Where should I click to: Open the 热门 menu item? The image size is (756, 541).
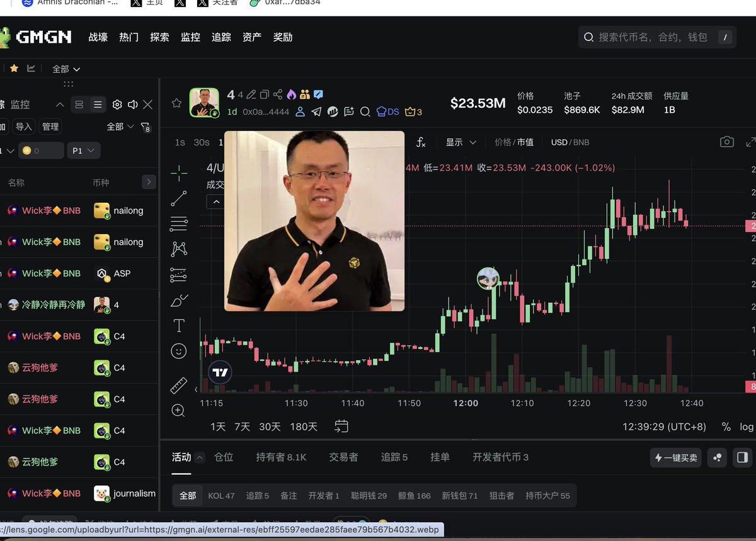pyautogui.click(x=129, y=37)
